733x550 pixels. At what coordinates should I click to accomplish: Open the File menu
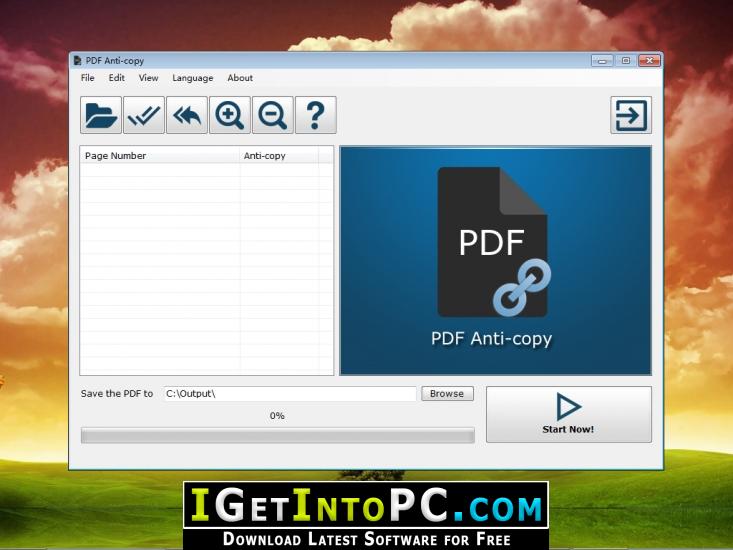point(87,78)
